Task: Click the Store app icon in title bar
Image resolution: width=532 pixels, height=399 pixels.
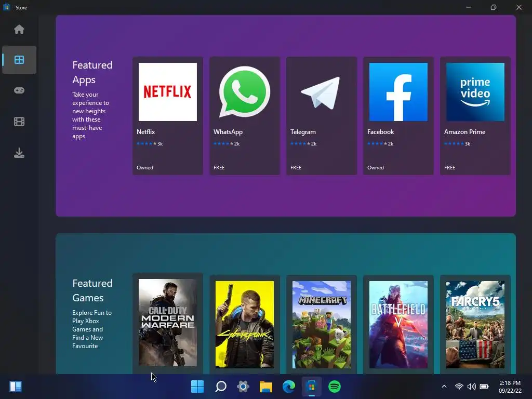Action: 7,7
